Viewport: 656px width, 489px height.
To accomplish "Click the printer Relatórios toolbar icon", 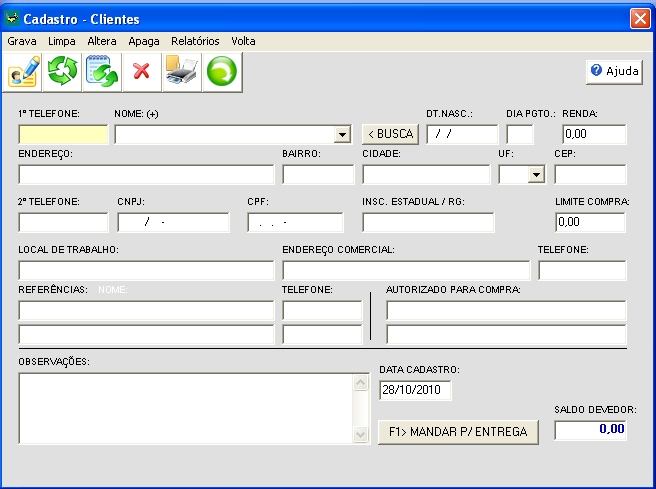I will (181, 72).
